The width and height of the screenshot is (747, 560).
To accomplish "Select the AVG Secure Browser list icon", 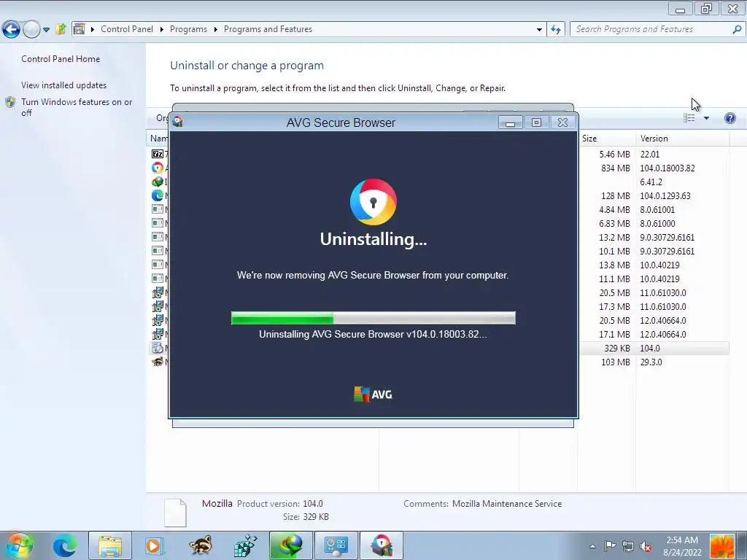I will click(x=158, y=168).
